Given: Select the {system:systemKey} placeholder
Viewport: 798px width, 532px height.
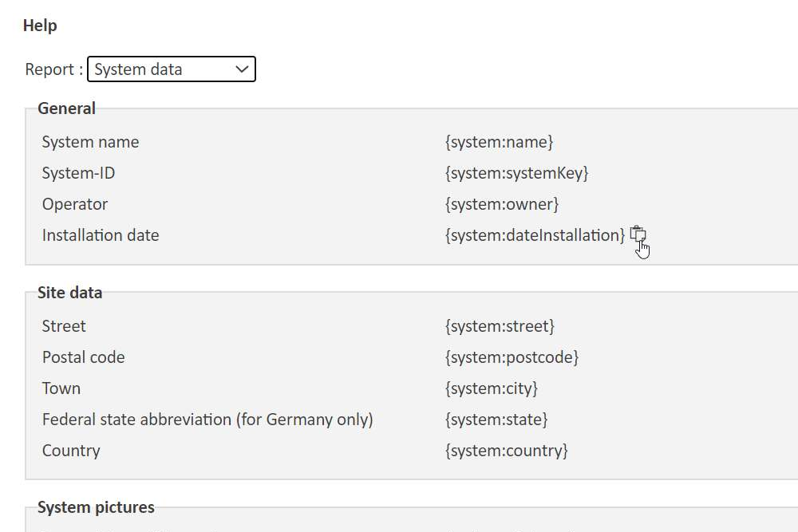Looking at the screenshot, I should coord(516,173).
